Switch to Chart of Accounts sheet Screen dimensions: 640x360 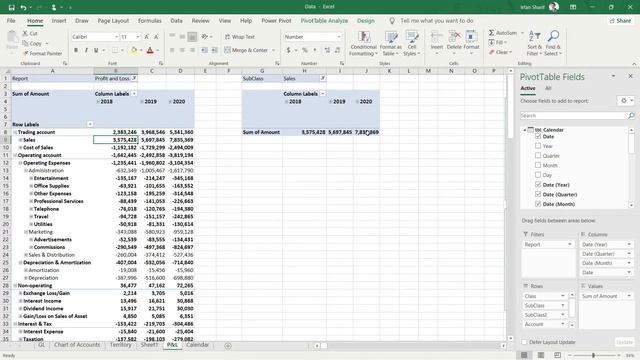tap(77, 345)
